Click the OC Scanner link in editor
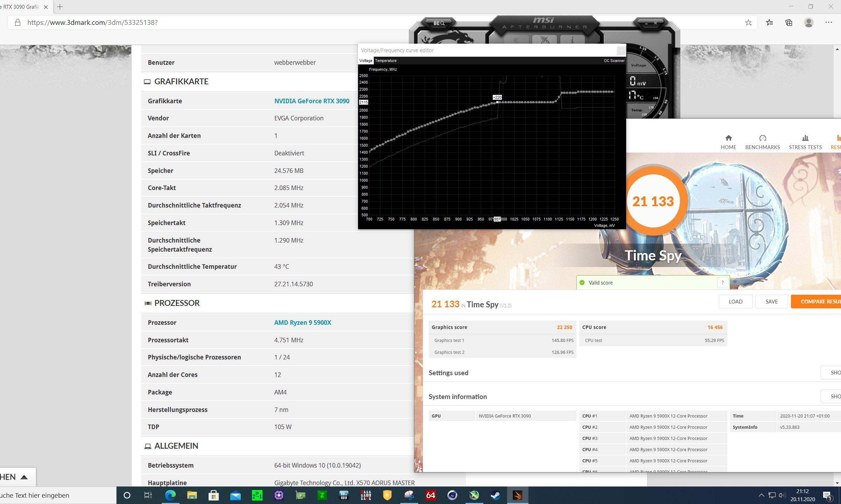The image size is (841, 504). pyautogui.click(x=614, y=61)
